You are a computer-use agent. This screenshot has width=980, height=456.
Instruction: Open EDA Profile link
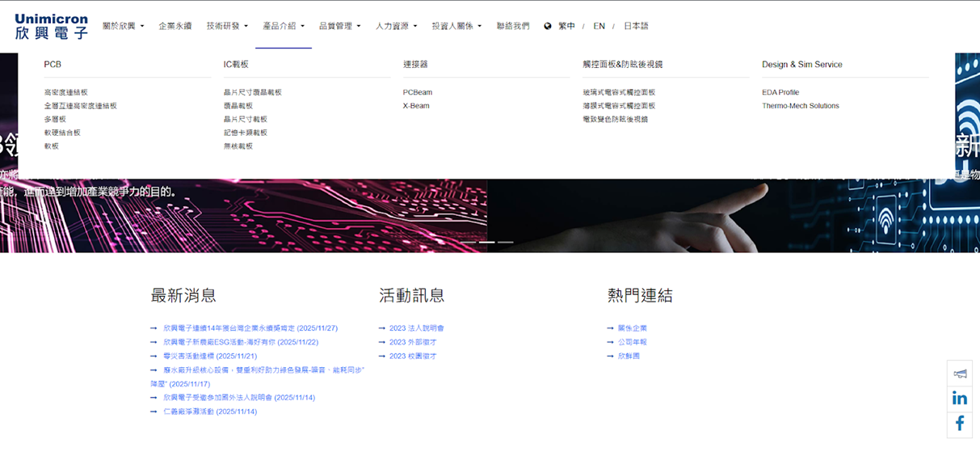(780, 92)
